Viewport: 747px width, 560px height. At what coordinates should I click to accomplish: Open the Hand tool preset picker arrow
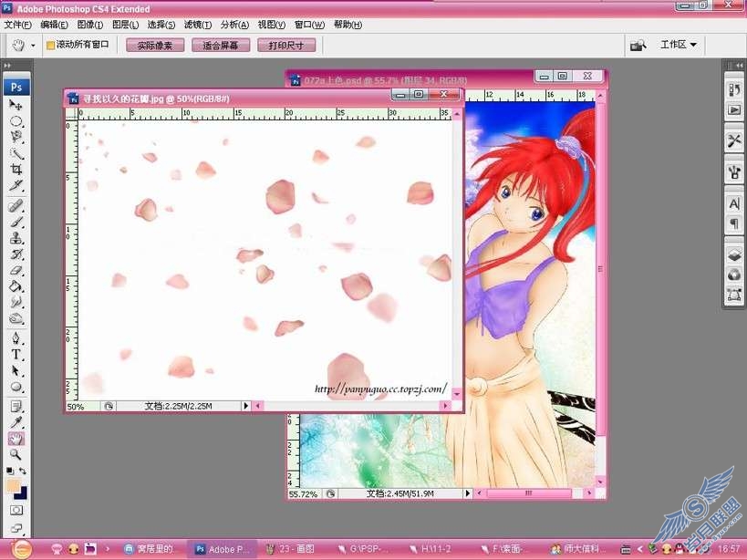point(33,46)
